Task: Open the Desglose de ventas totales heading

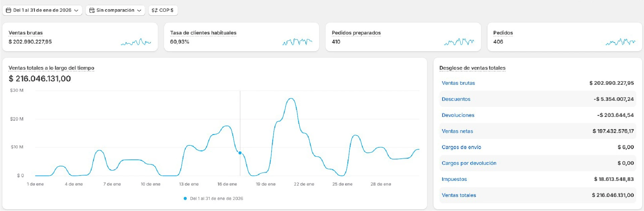Action: 472,68
